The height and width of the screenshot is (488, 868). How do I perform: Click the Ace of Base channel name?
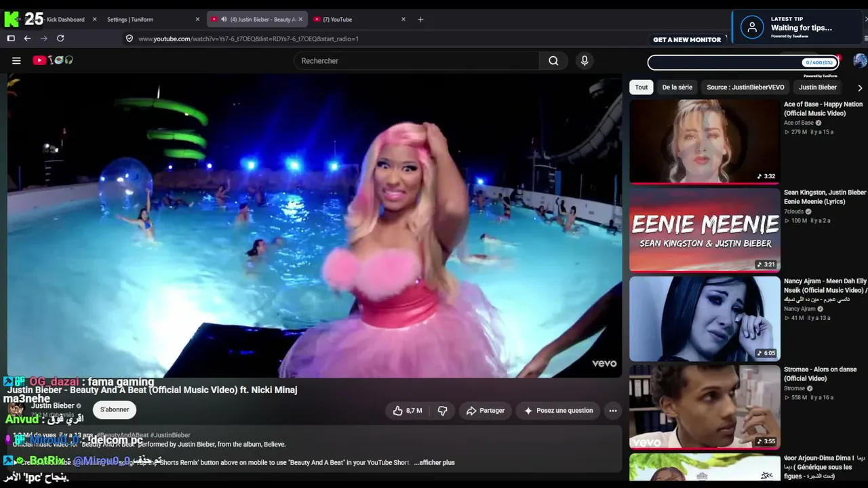click(799, 123)
